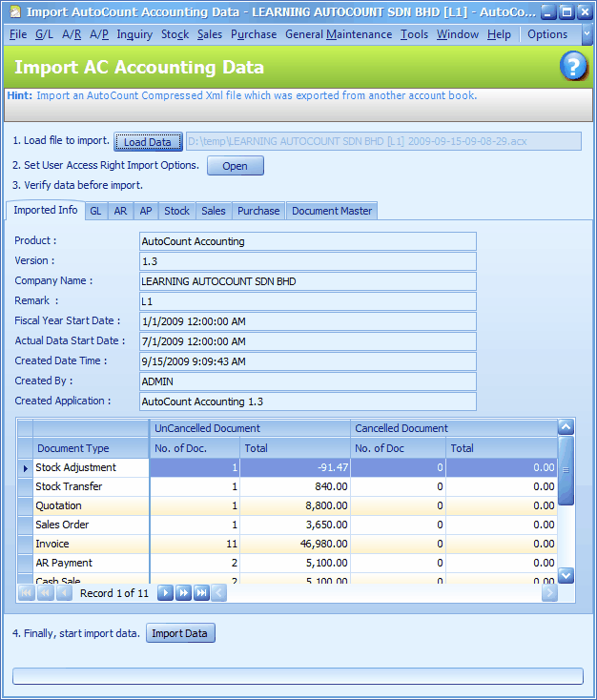Viewport: 597px width, 700px height.
Task: Switch to the GL tab
Action: [95, 211]
